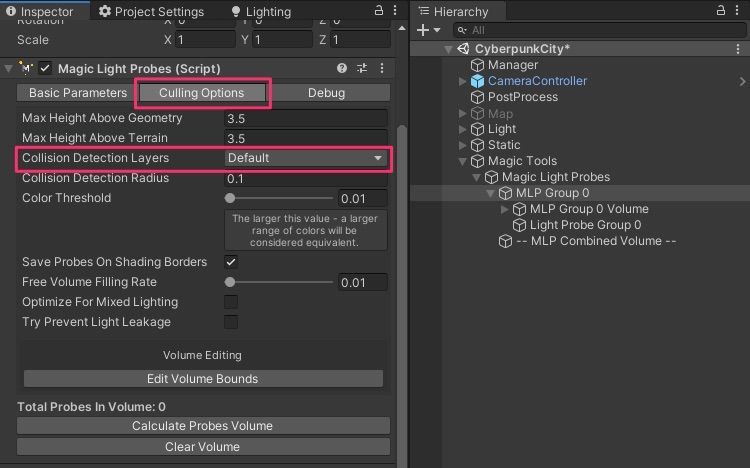
Task: Open the CyberpunkCity scene kebab menu
Action: tap(738, 49)
